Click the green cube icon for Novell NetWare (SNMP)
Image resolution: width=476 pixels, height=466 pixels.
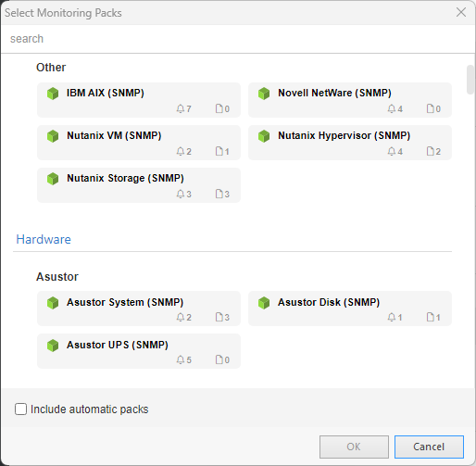[x=264, y=94]
